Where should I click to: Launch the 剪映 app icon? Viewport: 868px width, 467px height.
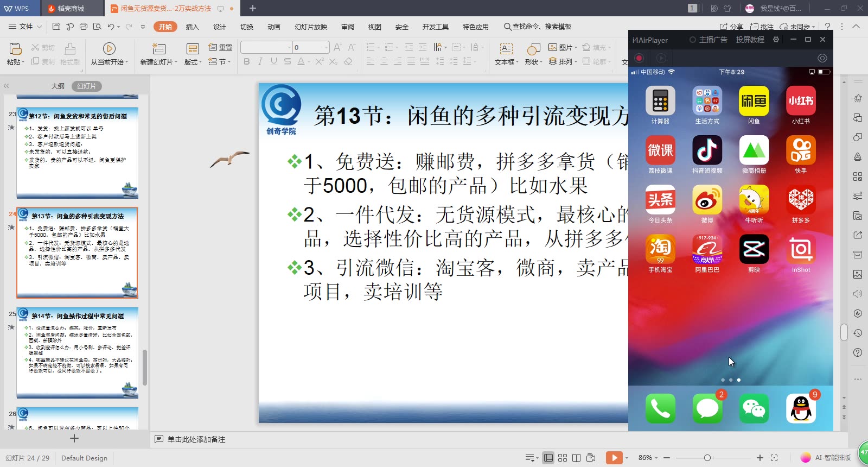coord(754,249)
